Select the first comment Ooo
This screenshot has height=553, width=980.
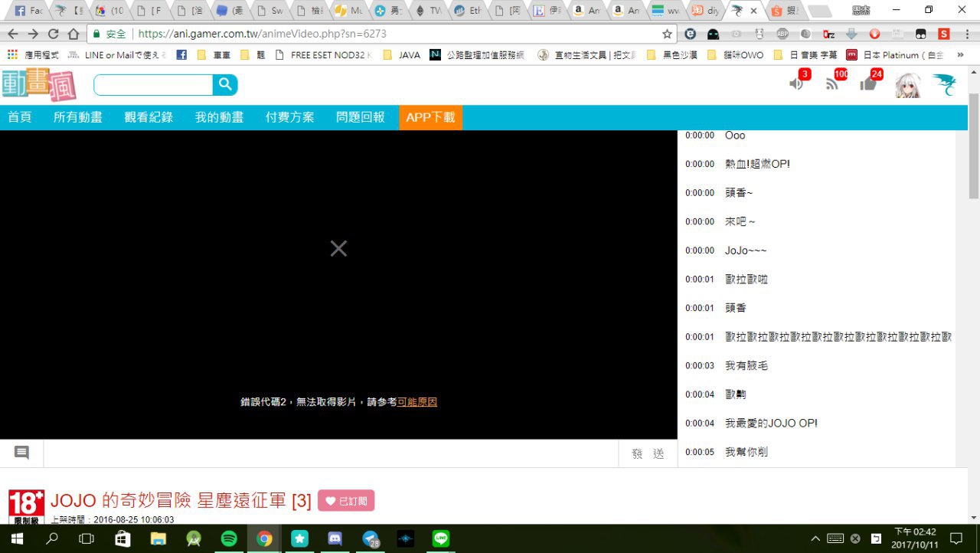click(x=735, y=136)
